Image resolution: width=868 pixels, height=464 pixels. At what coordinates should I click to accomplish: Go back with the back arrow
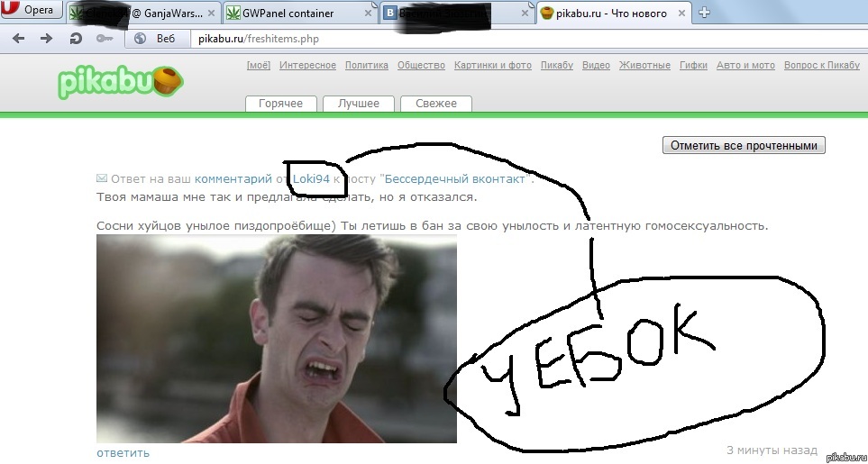pos(18,38)
